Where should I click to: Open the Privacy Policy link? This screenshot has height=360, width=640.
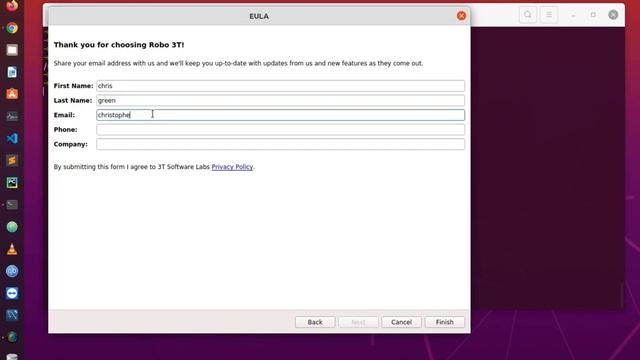232,167
